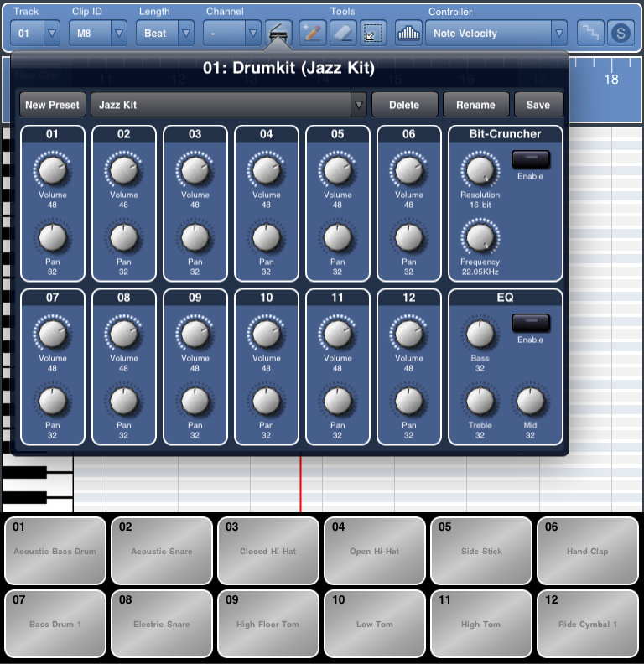
Task: Tap the Hand Clap pad
Action: click(587, 551)
